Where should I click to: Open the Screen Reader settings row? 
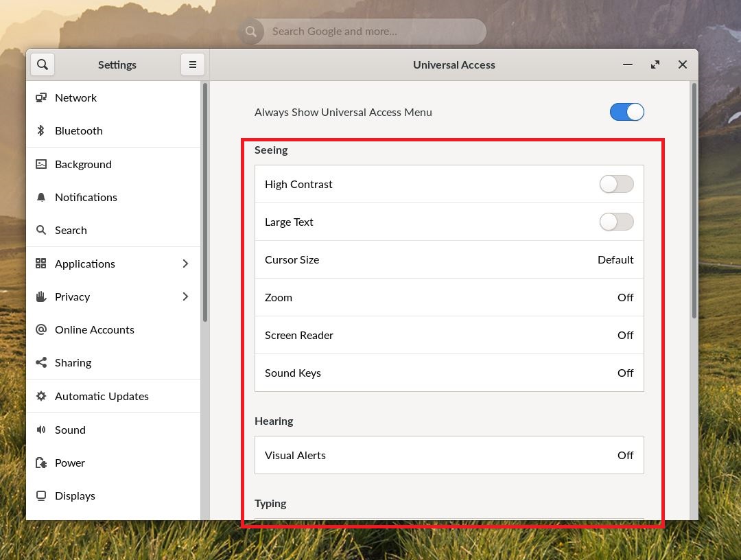[x=449, y=335]
